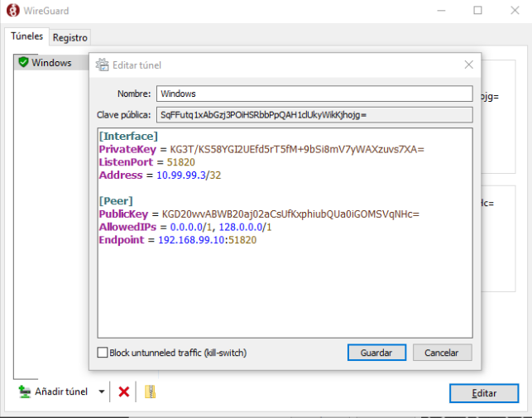Click the green shield icon beside Windows
The width and height of the screenshot is (532, 418).
pyautogui.click(x=23, y=63)
